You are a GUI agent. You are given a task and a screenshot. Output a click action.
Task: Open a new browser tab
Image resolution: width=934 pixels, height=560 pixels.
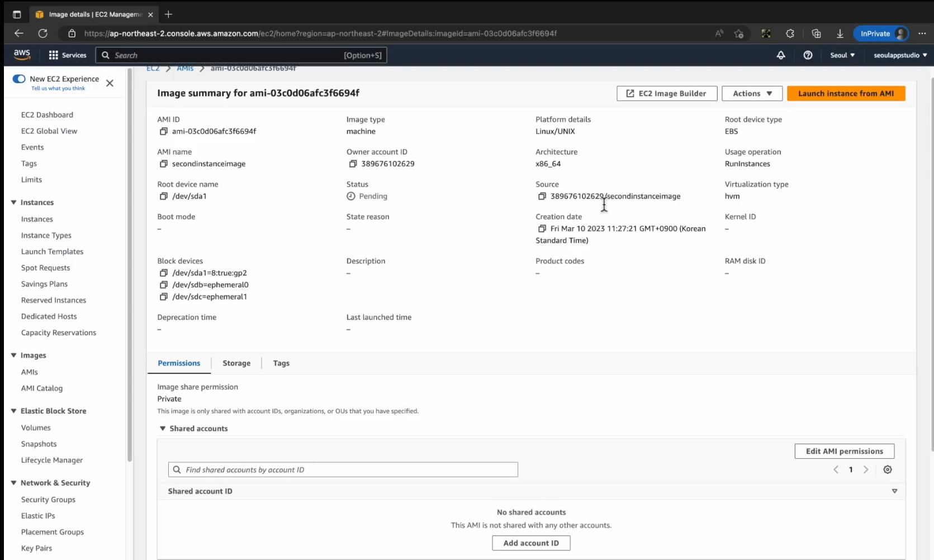pos(168,14)
